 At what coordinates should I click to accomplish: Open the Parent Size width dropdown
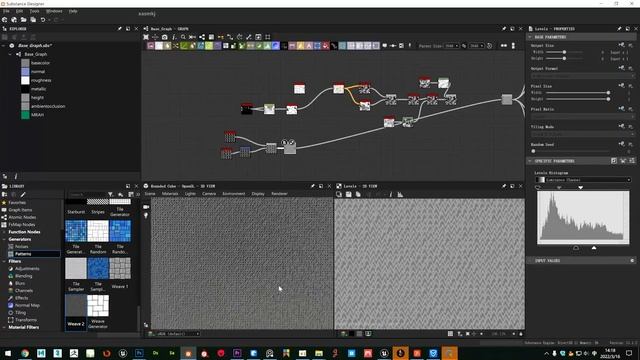[452, 46]
